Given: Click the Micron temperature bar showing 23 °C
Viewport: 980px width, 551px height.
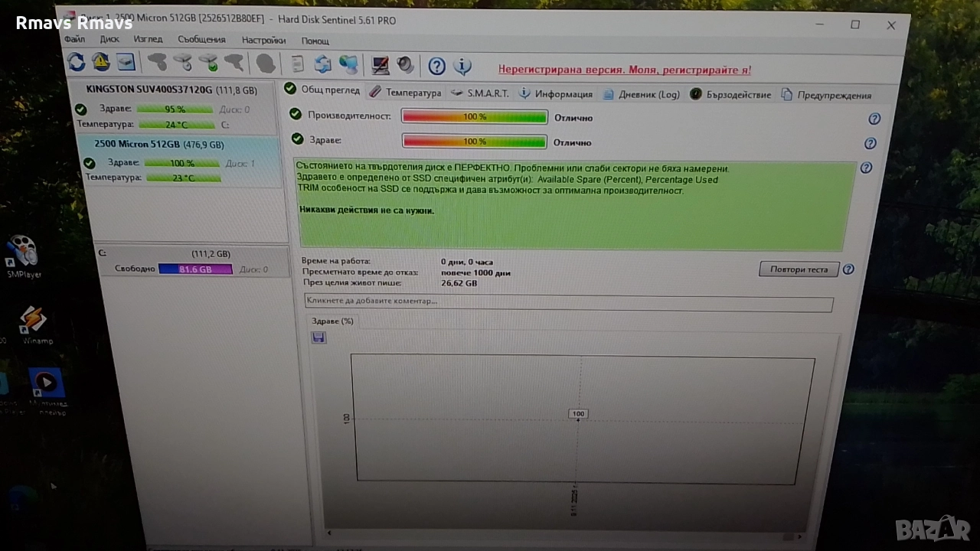Looking at the screenshot, I should 184,178.
